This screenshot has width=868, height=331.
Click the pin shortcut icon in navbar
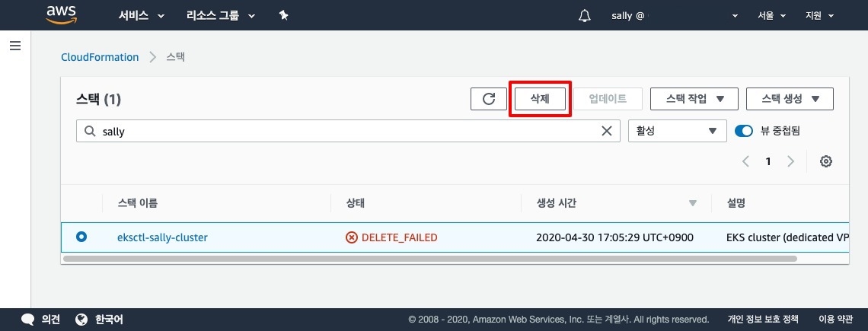point(283,15)
